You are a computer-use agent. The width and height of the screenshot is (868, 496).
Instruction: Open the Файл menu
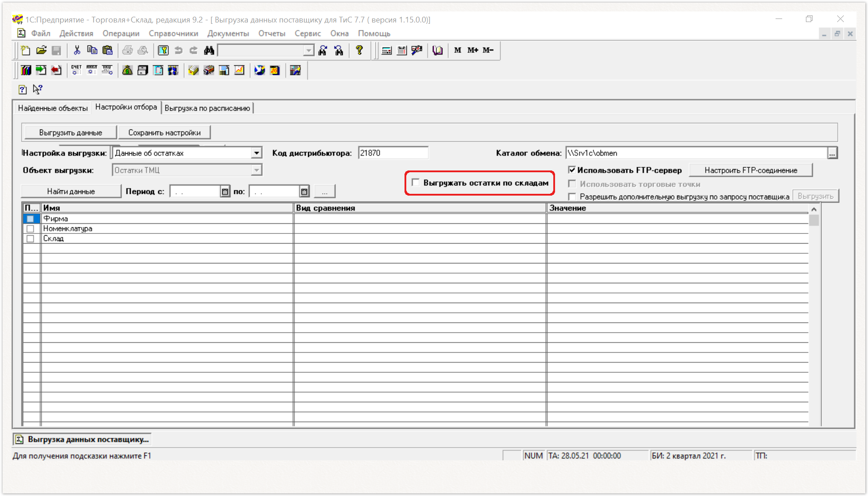[40, 33]
